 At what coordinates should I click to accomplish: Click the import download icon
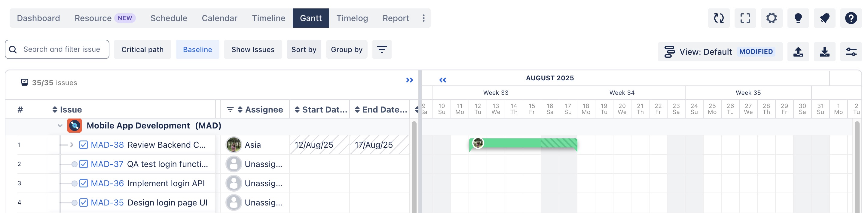pyautogui.click(x=824, y=52)
